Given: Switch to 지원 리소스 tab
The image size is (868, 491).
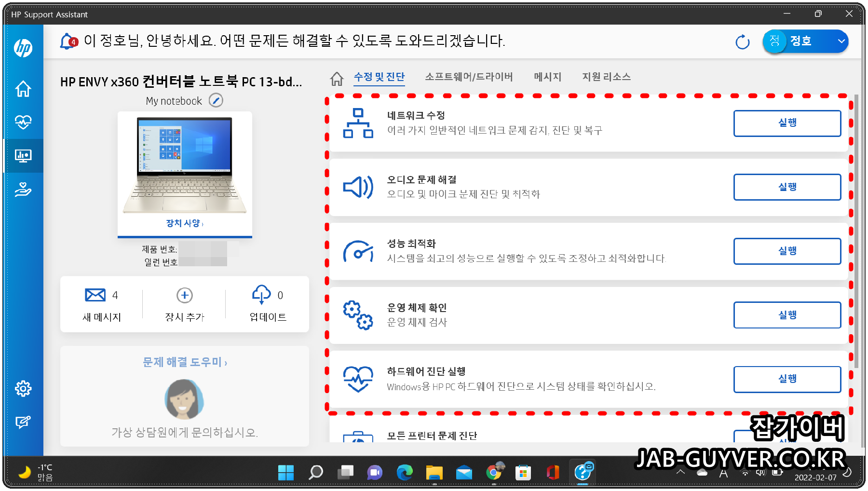Looking at the screenshot, I should [606, 77].
